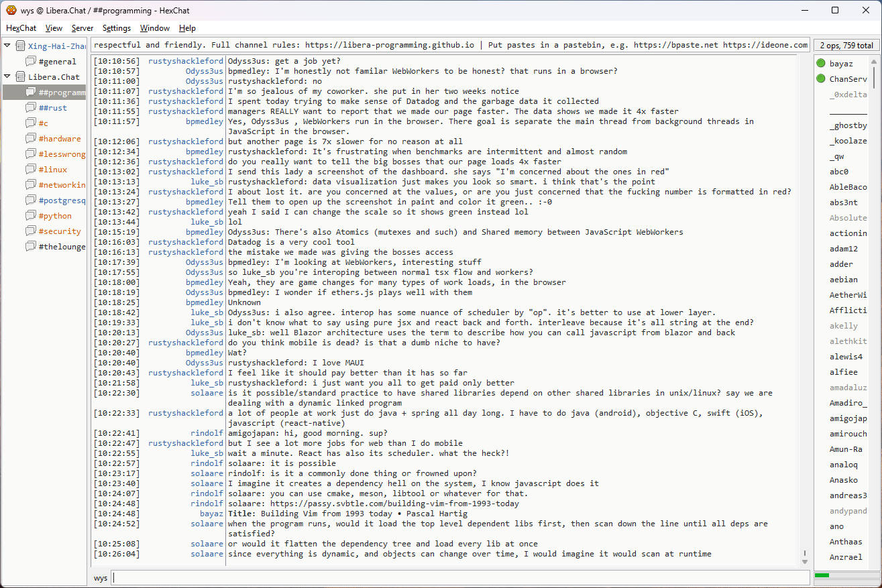Click the #general channel icon

(x=31, y=62)
